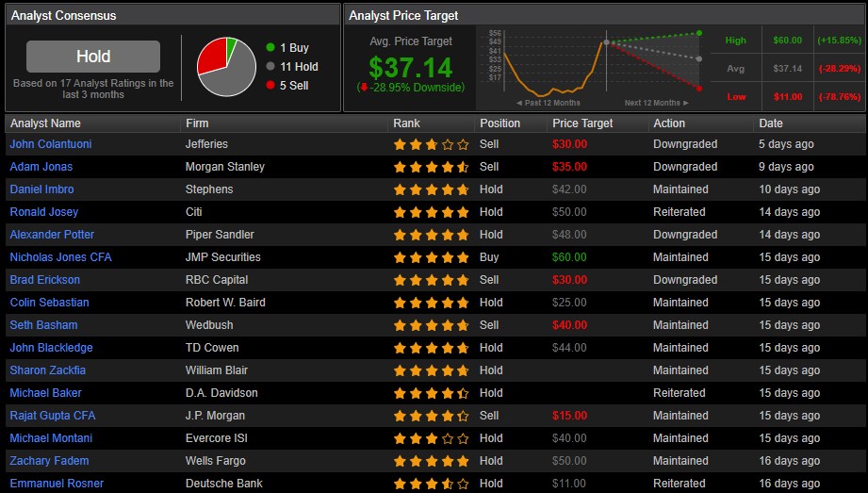Open analyst Daniel Imbro's profile
This screenshot has height=493, width=868.
(41, 189)
